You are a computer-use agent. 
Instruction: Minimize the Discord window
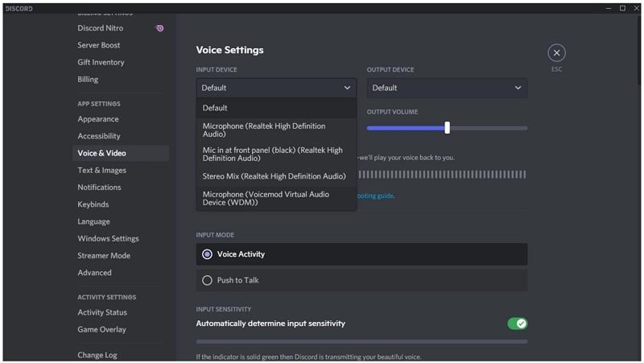coord(609,8)
